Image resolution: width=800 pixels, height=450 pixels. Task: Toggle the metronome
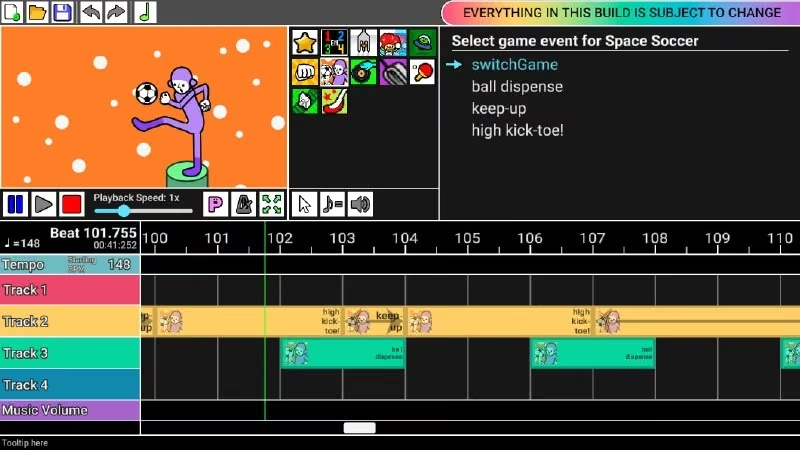click(x=243, y=204)
